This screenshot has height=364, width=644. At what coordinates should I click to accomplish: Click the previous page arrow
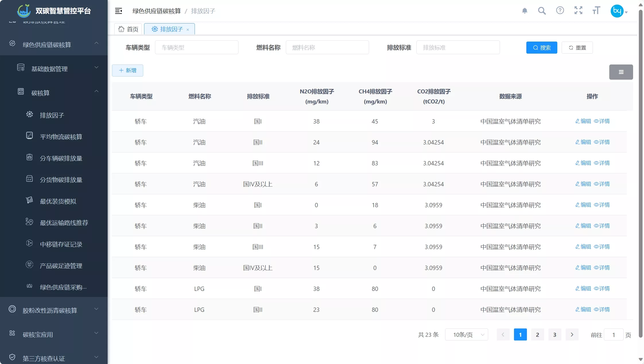point(503,335)
